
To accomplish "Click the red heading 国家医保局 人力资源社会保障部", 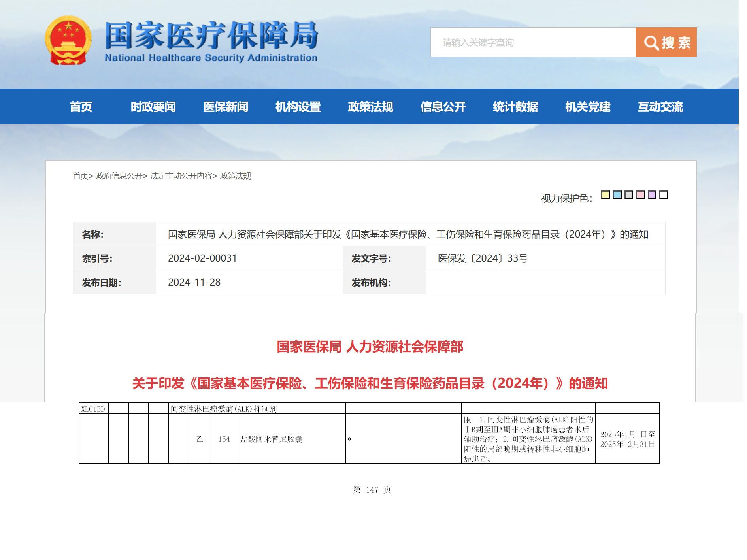I will tap(370, 347).
